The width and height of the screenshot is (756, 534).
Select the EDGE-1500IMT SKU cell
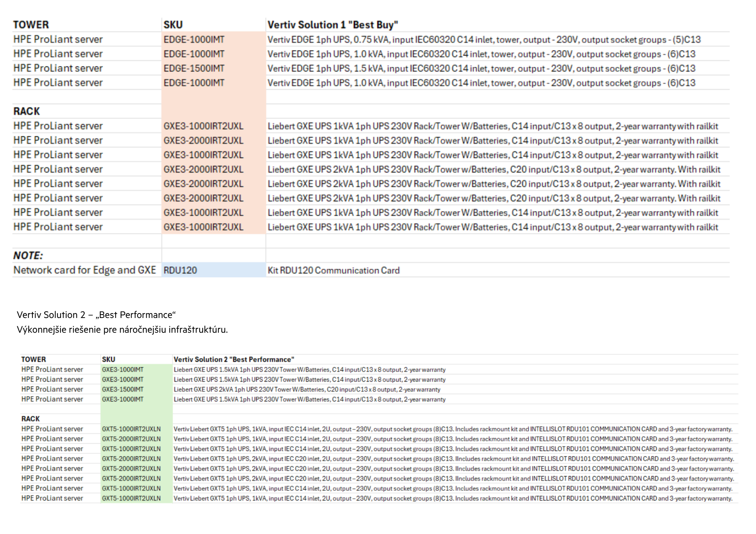pos(194,68)
